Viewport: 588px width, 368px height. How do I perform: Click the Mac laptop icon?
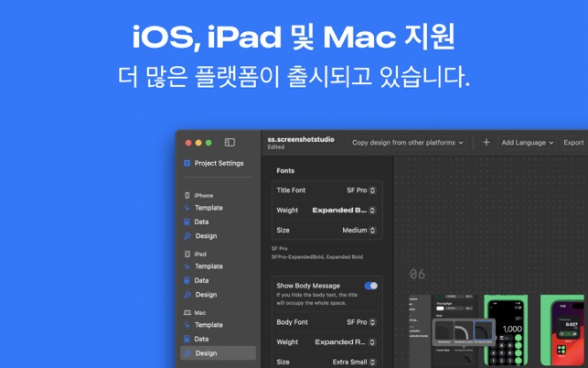(187, 312)
